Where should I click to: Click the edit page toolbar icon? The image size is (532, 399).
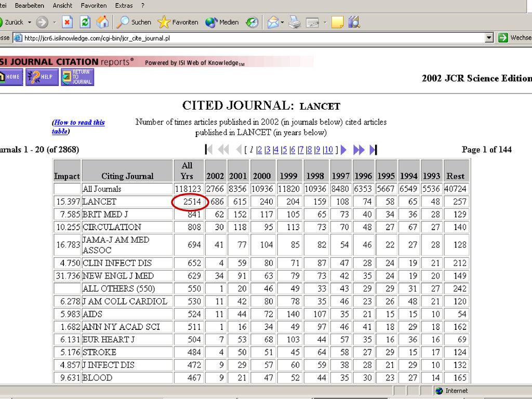tap(312, 22)
